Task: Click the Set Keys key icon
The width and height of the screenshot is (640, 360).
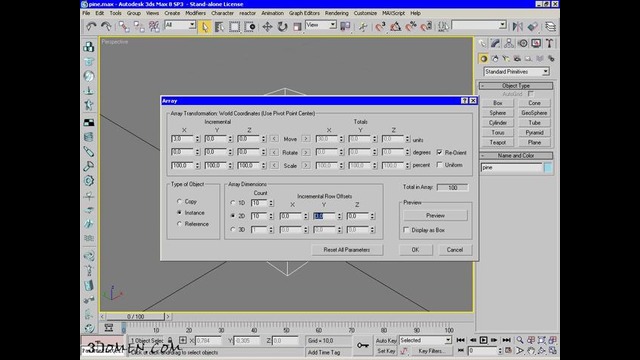Action: [x=362, y=346]
